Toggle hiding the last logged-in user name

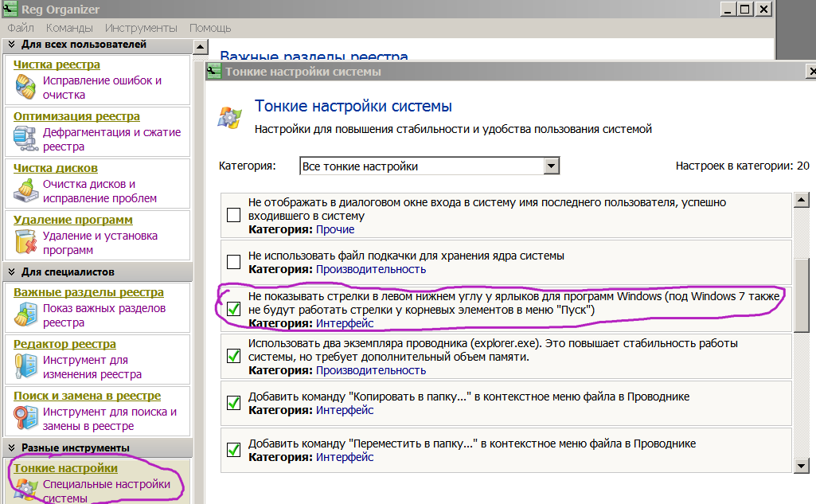234,215
